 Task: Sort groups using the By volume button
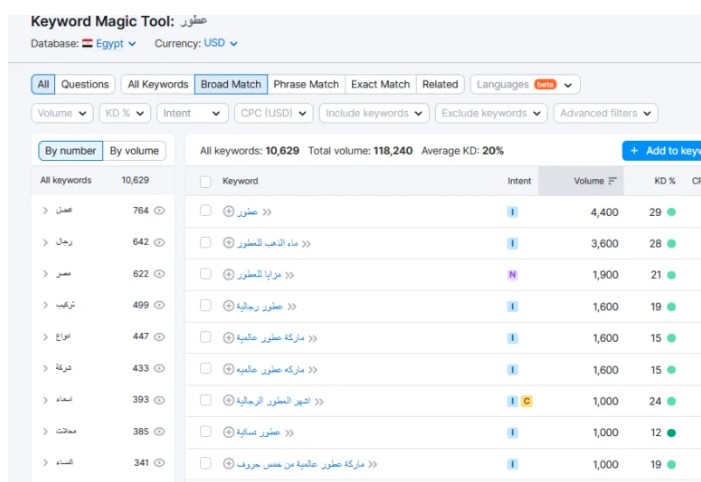pyautogui.click(x=135, y=151)
